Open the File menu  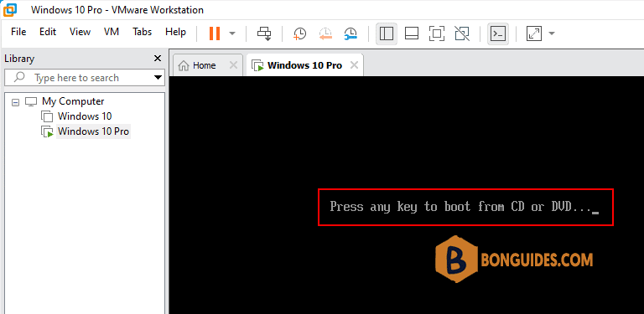coord(18,32)
